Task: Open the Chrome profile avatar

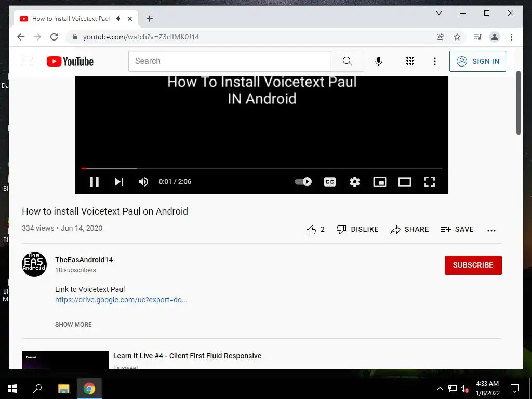Action: [x=495, y=37]
